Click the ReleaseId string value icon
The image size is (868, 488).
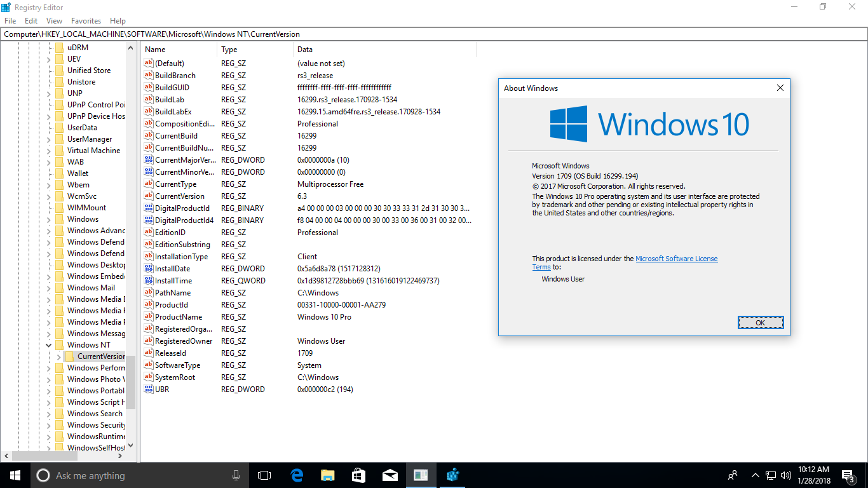pyautogui.click(x=149, y=353)
